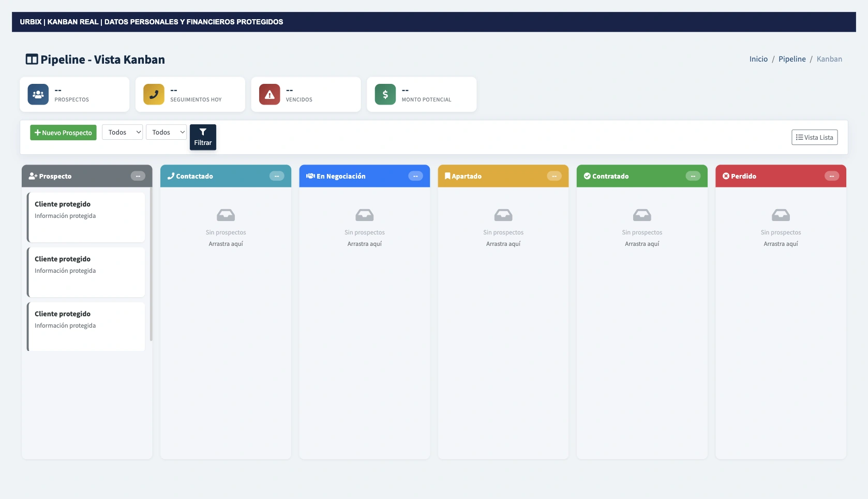This screenshot has height=499, width=868.
Task: Click the blue Prospectos people icon
Action: tap(38, 95)
